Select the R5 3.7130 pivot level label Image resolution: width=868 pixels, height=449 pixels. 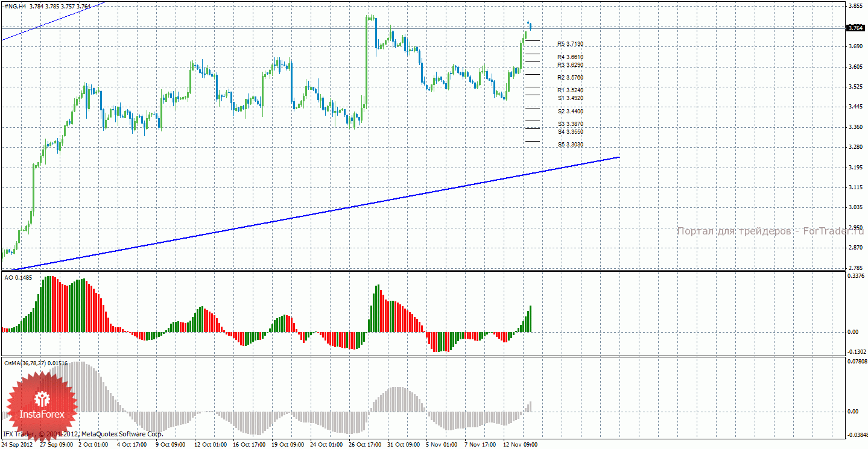[x=570, y=44]
